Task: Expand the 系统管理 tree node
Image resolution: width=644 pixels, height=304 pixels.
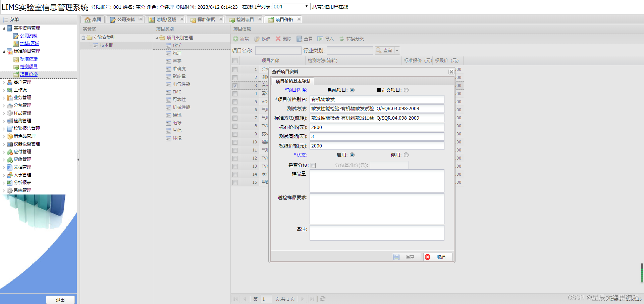Action: (x=4, y=190)
